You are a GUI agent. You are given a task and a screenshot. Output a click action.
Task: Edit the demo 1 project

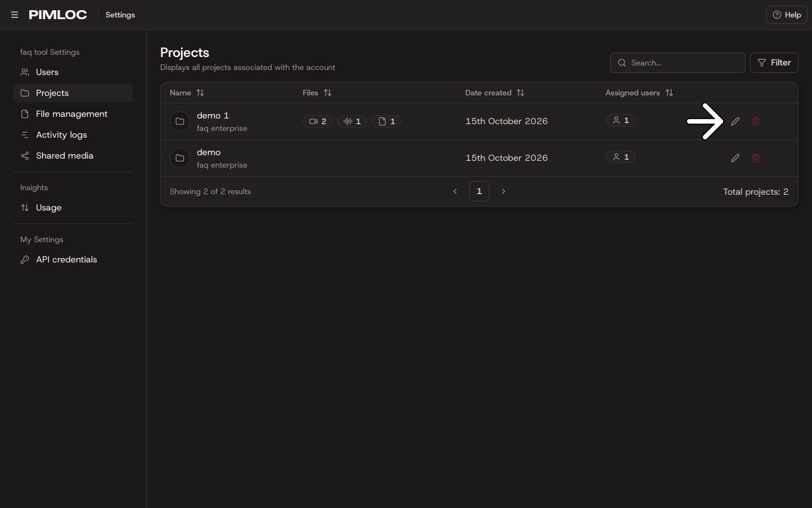point(735,121)
